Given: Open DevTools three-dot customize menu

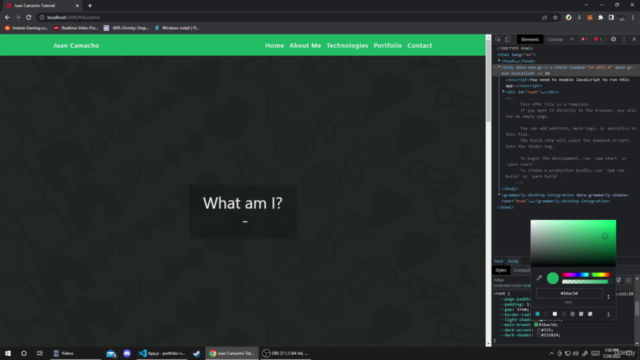Looking at the screenshot, I should click(624, 39).
